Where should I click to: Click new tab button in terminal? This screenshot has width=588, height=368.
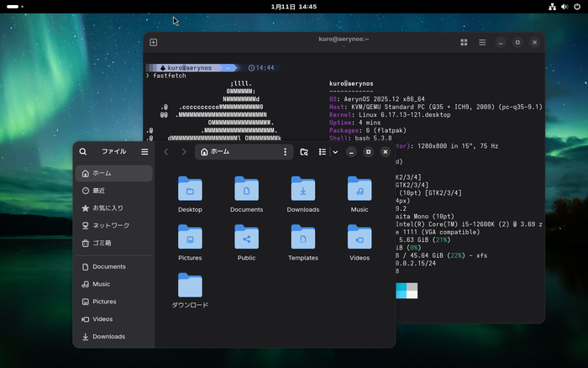[x=154, y=42]
